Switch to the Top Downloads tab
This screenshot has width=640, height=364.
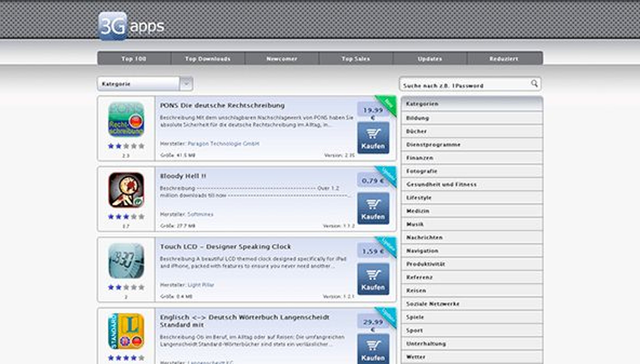[208, 58]
